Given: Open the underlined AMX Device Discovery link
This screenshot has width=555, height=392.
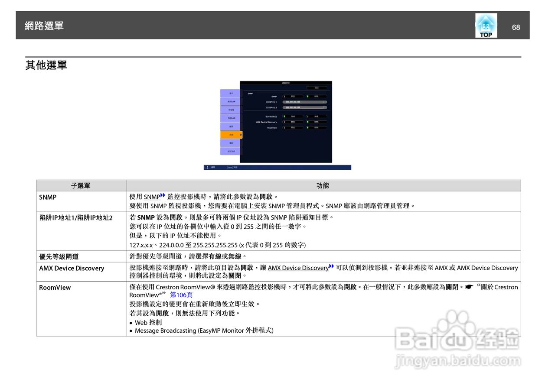Looking at the screenshot, I should tap(298, 268).
